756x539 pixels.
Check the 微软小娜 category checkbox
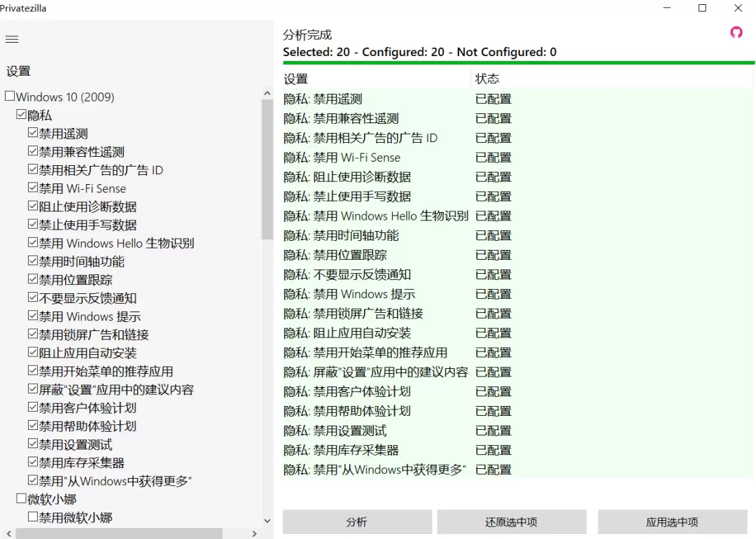point(21,498)
